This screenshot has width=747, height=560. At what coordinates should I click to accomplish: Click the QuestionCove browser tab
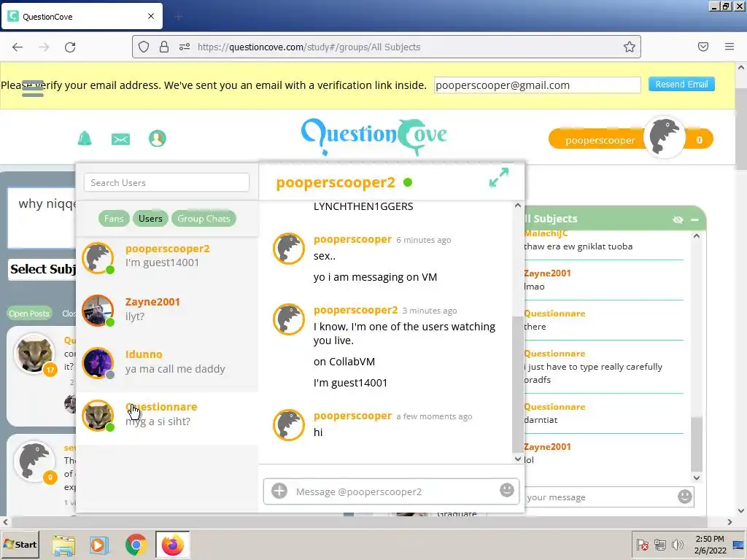tap(82, 16)
